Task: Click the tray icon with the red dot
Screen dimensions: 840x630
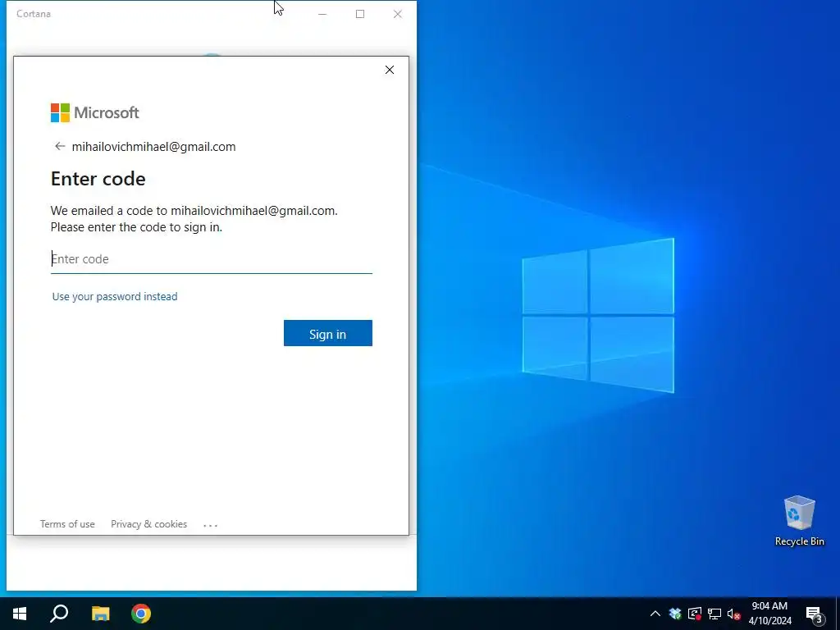Action: tap(695, 614)
